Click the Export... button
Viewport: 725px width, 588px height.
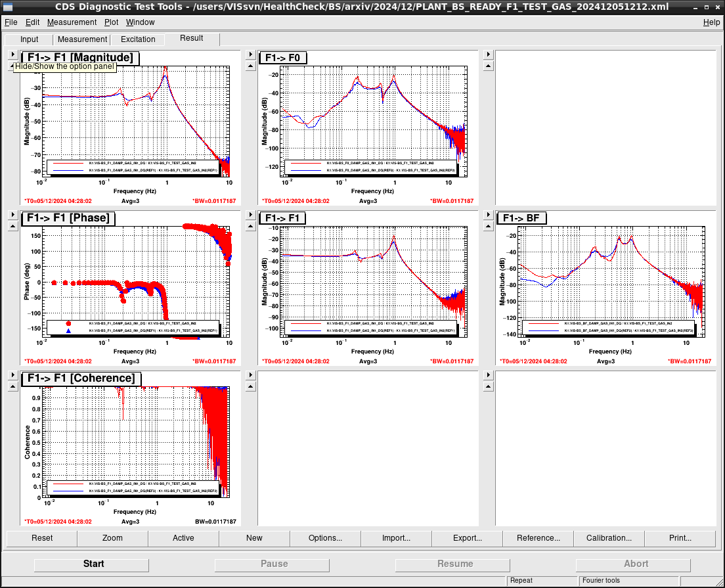468,538
